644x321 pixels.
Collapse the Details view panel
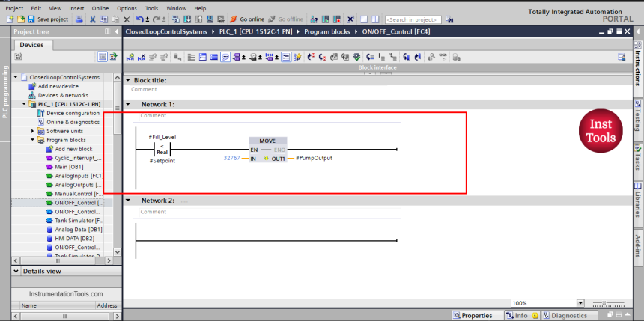(x=16, y=272)
